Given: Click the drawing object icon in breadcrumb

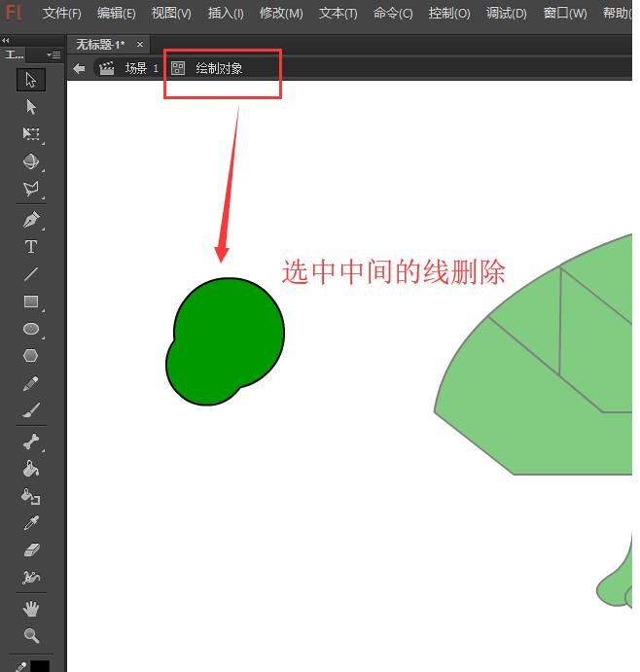Looking at the screenshot, I should (178, 68).
